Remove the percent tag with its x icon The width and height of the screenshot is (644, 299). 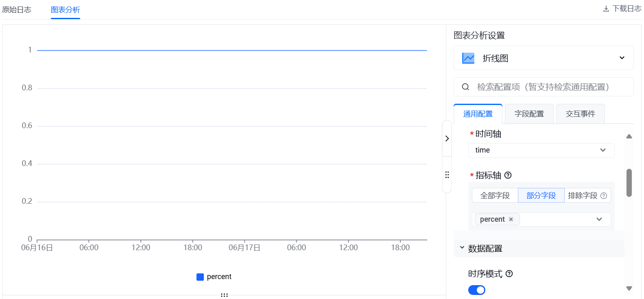[511, 219]
